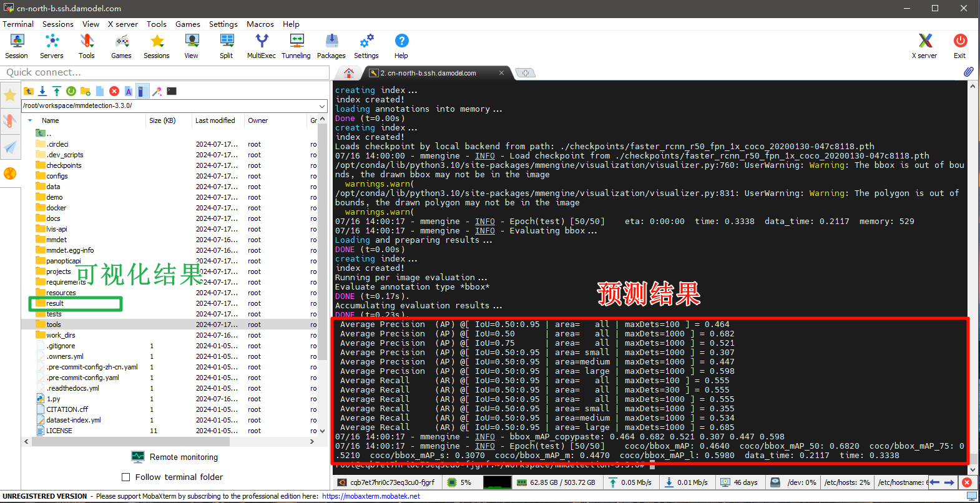Open the Sessions star icon

(x=157, y=46)
